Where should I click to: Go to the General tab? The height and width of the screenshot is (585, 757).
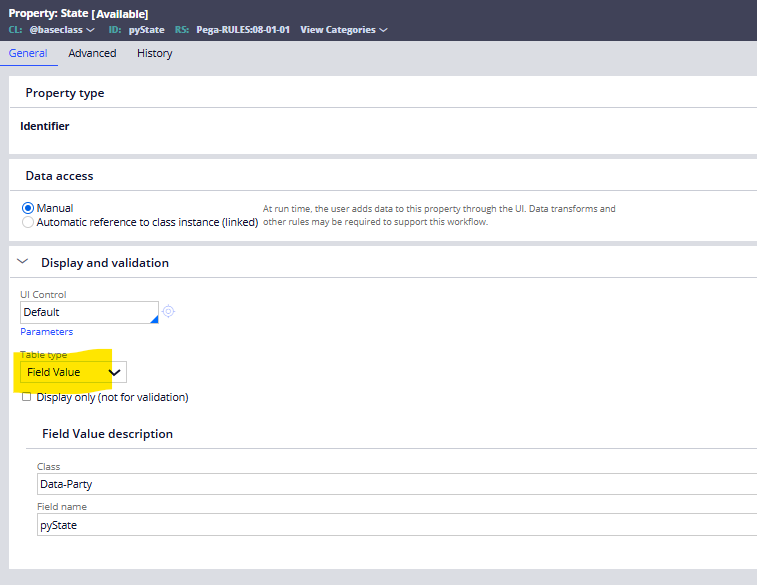pyautogui.click(x=28, y=53)
